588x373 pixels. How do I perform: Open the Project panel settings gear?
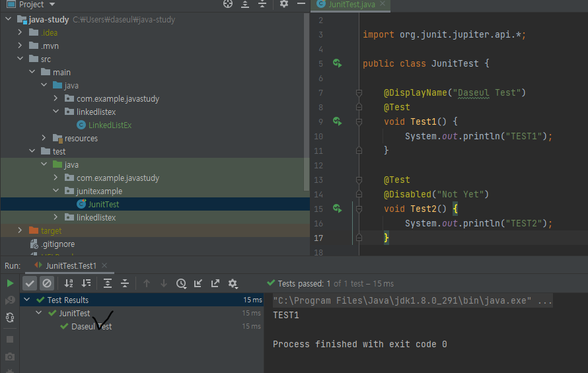click(284, 4)
